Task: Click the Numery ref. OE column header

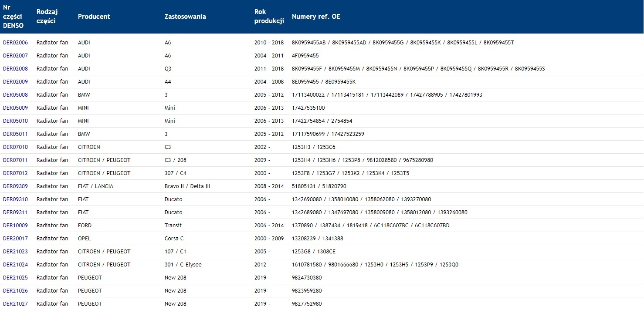Action: 316,17
